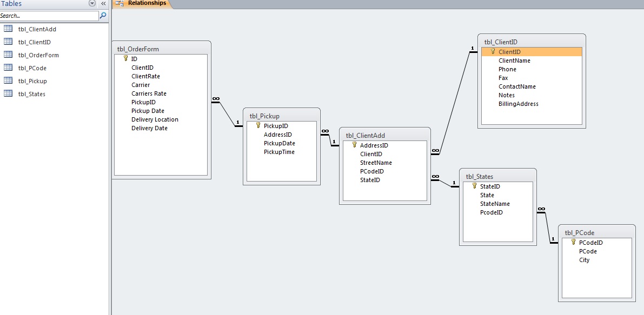The image size is (644, 315).
Task: Open tbl_ClientAdd table in navigation pane
Action: 37,29
